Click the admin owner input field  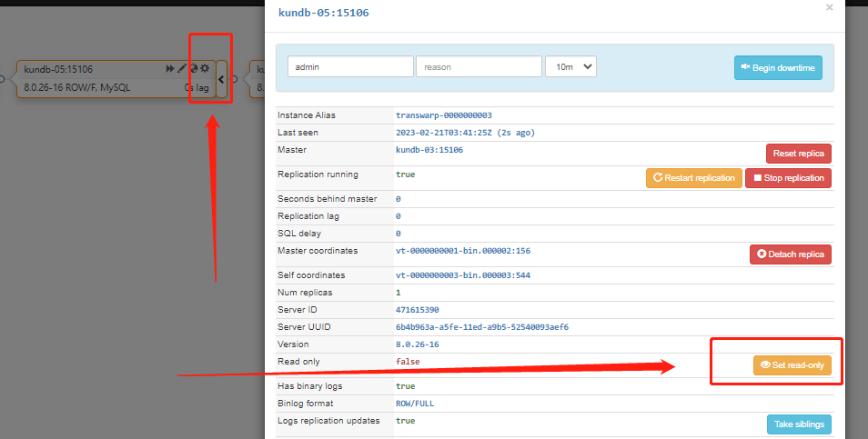350,66
